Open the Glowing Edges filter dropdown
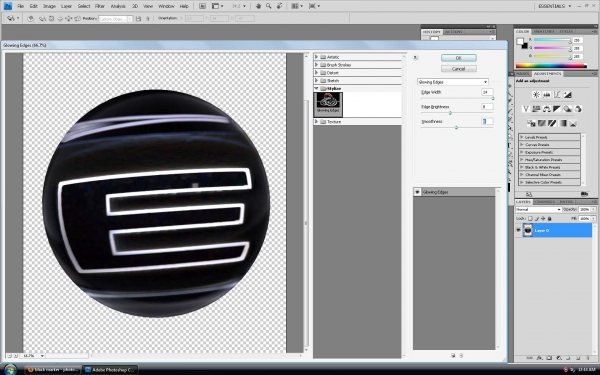This screenshot has height=375, width=600. [x=453, y=82]
